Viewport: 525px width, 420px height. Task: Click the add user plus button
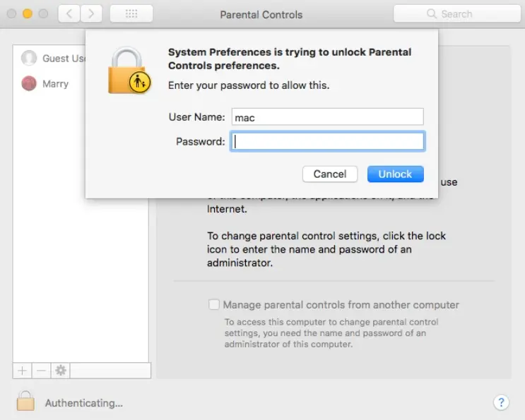22,370
